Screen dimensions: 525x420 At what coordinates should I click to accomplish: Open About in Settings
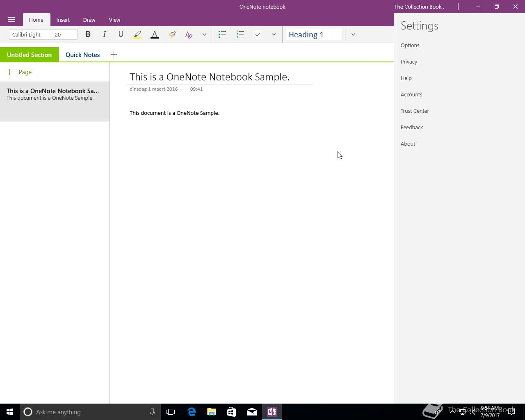(408, 144)
